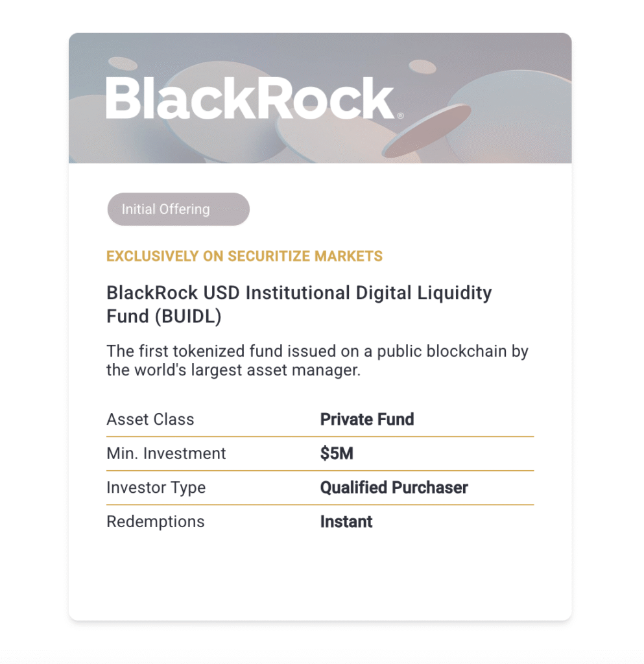Click the Qualified Purchaser value

tap(394, 488)
